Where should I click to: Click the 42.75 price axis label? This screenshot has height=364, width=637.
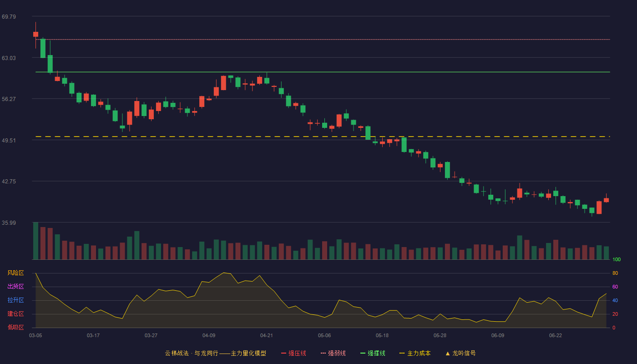(9, 182)
